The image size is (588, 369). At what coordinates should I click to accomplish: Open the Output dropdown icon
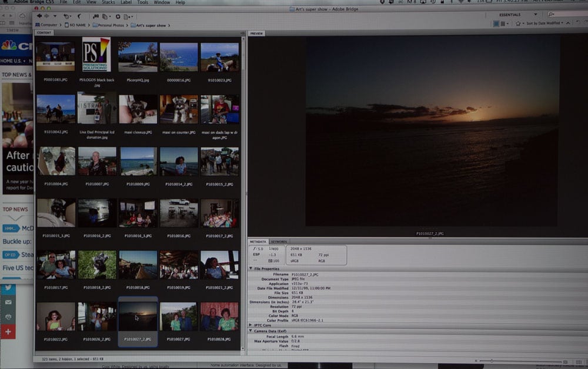(x=128, y=16)
